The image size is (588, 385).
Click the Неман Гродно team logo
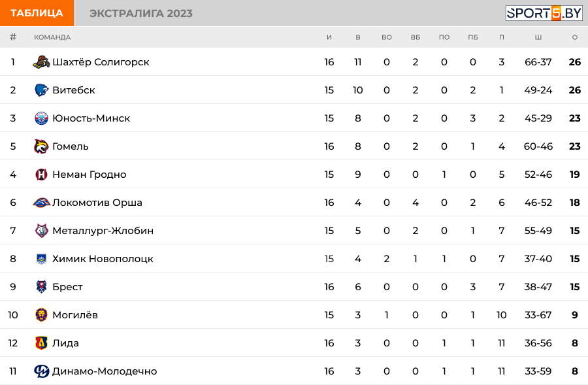coord(41,175)
